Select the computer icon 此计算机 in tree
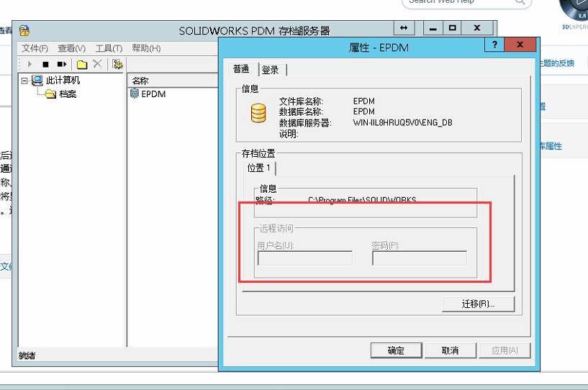This screenshot has width=588, height=390. pyautogui.click(x=37, y=81)
